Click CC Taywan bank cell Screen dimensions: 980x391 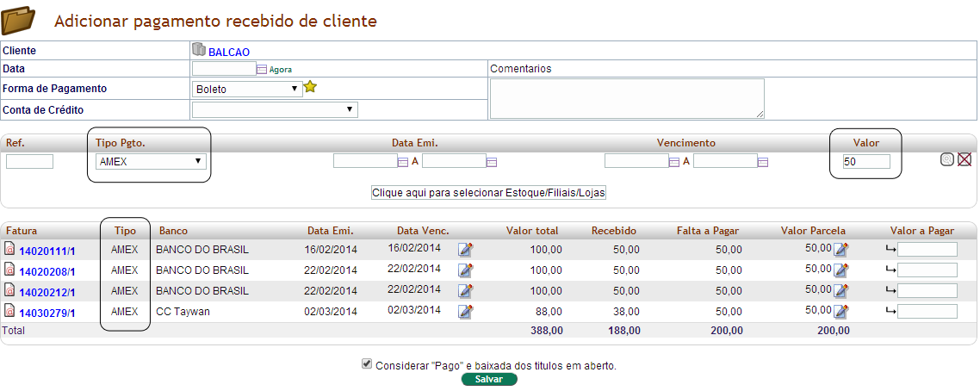point(183,311)
